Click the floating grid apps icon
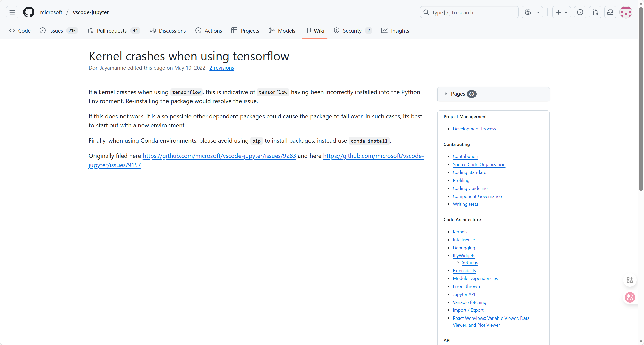The image size is (644, 345). (x=630, y=280)
